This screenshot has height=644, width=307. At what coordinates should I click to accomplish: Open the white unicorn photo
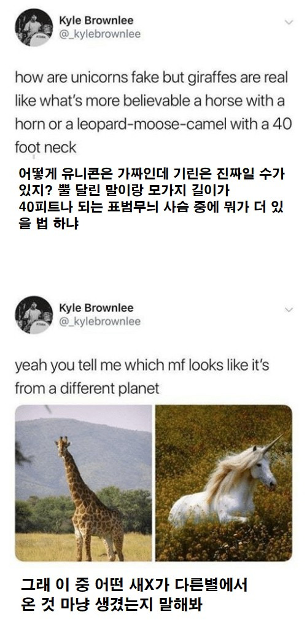(223, 483)
